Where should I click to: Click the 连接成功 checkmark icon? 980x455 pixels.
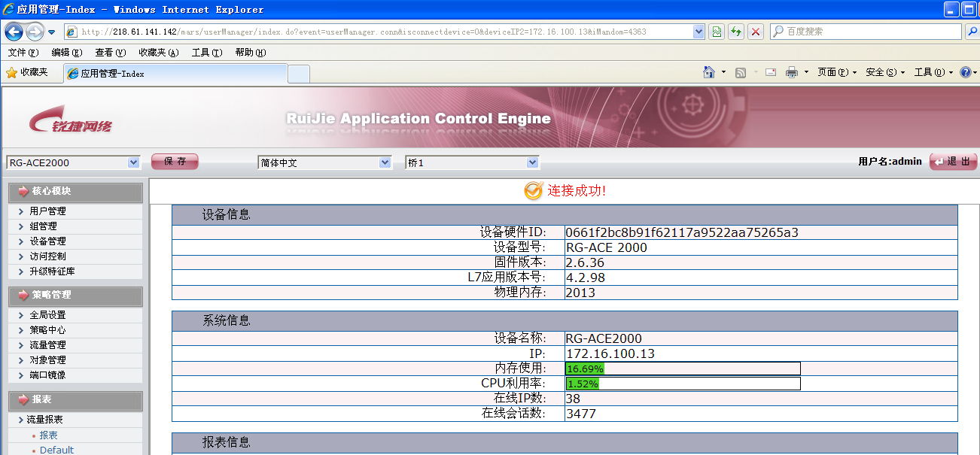(x=533, y=191)
